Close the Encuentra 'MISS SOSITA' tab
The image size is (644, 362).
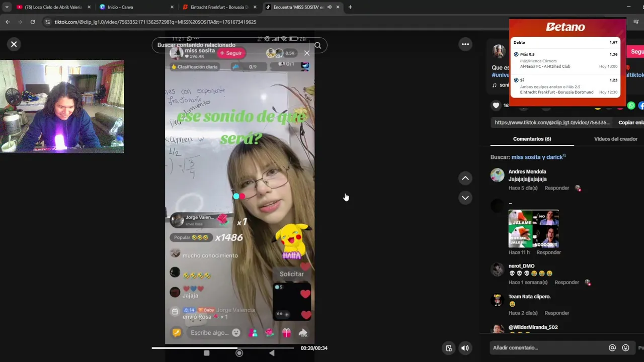[338, 7]
